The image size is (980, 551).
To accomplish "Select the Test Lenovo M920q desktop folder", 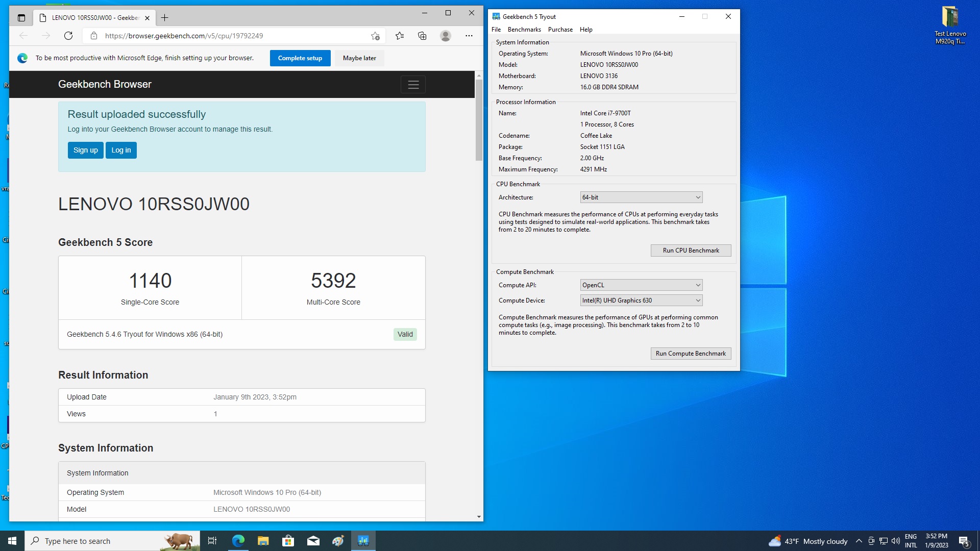I will (x=950, y=26).
